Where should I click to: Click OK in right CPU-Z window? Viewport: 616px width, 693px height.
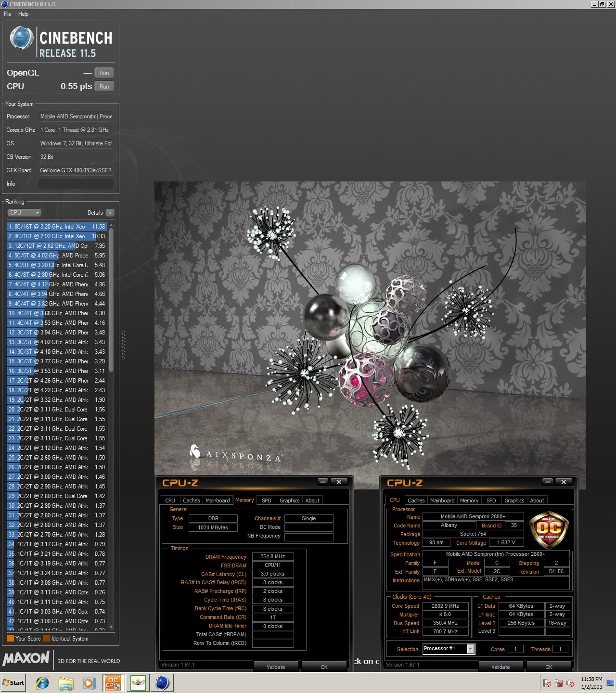point(549,667)
